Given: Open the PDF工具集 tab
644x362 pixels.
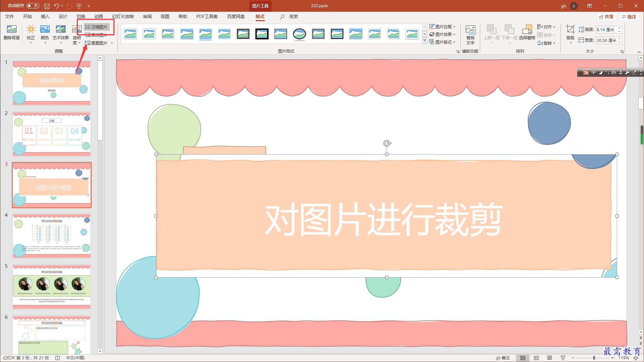Looking at the screenshot, I should [x=207, y=16].
